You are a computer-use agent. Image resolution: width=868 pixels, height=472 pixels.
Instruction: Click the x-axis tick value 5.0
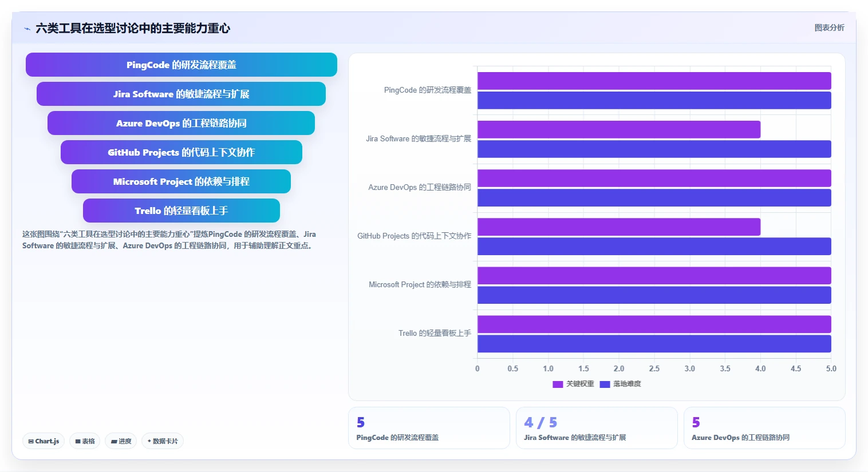click(x=831, y=369)
